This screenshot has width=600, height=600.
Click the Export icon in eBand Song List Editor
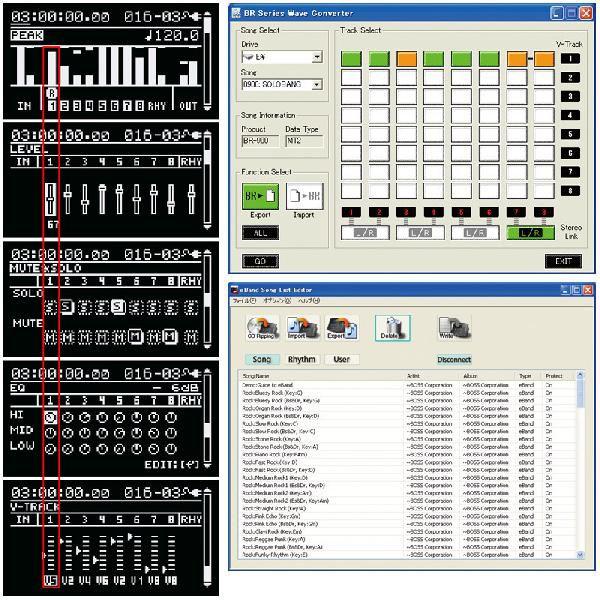[342, 328]
